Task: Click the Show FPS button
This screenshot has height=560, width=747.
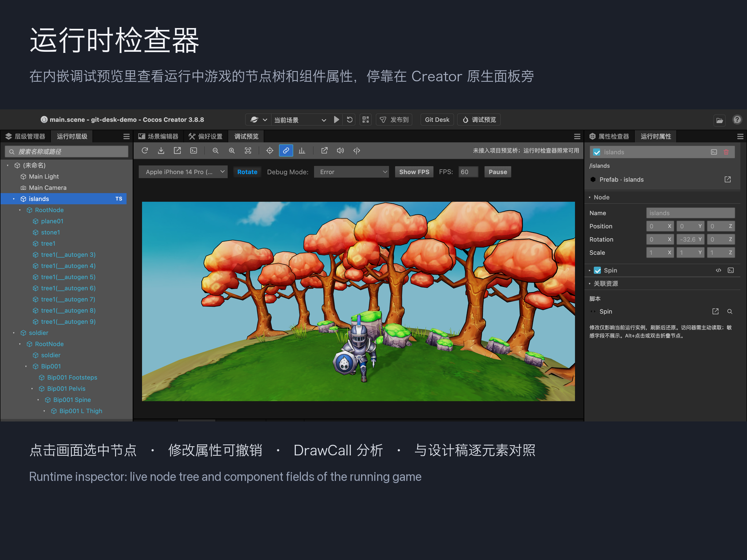Action: tap(414, 172)
